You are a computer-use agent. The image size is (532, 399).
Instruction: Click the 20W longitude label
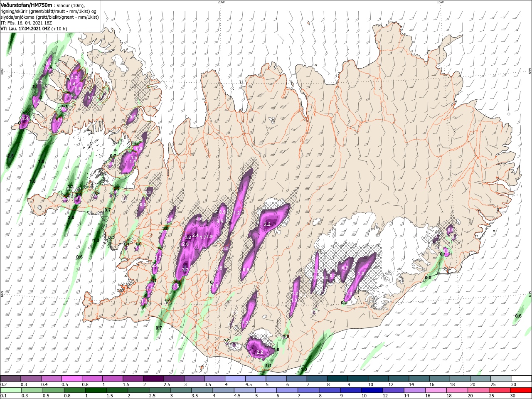coord(221,2)
